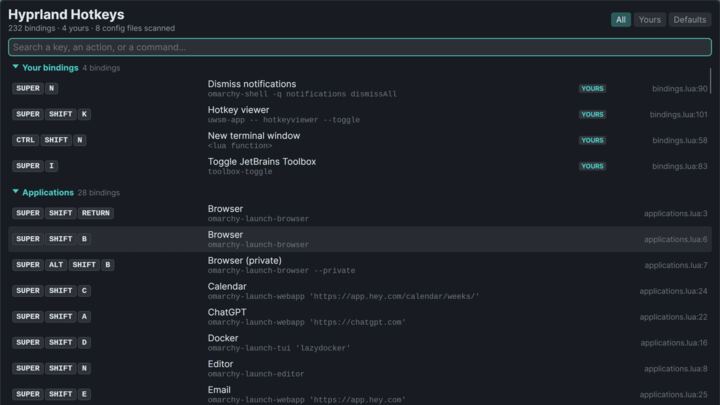The width and height of the screenshot is (720, 405).
Task: Select the Browser (private) binding
Action: [x=360, y=265]
